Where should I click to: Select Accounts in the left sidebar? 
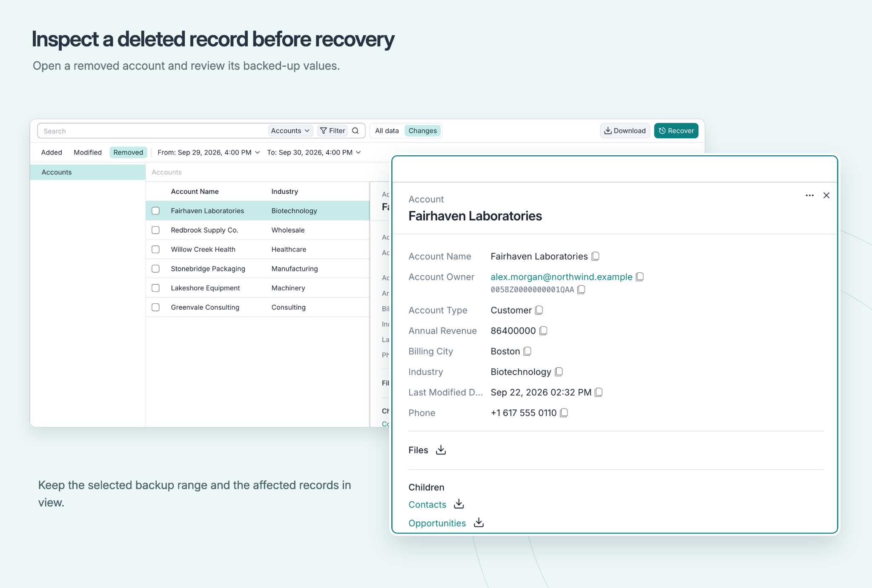pos(88,172)
